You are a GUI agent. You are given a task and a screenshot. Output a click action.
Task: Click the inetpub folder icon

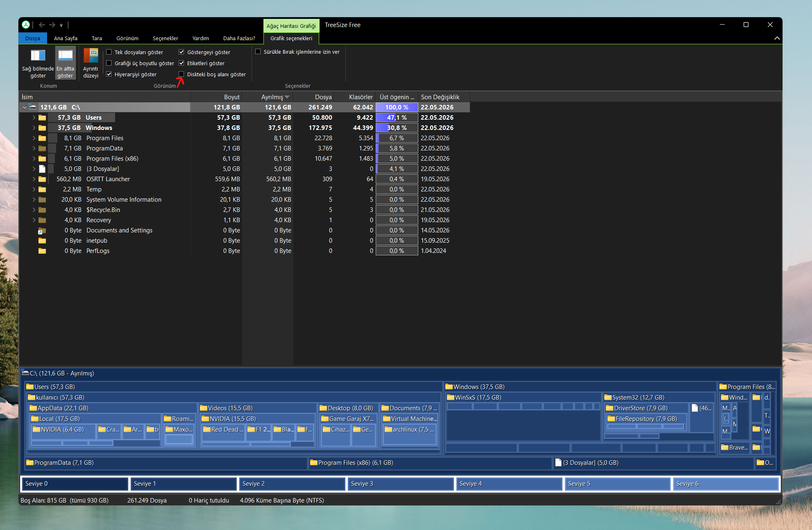click(x=42, y=241)
